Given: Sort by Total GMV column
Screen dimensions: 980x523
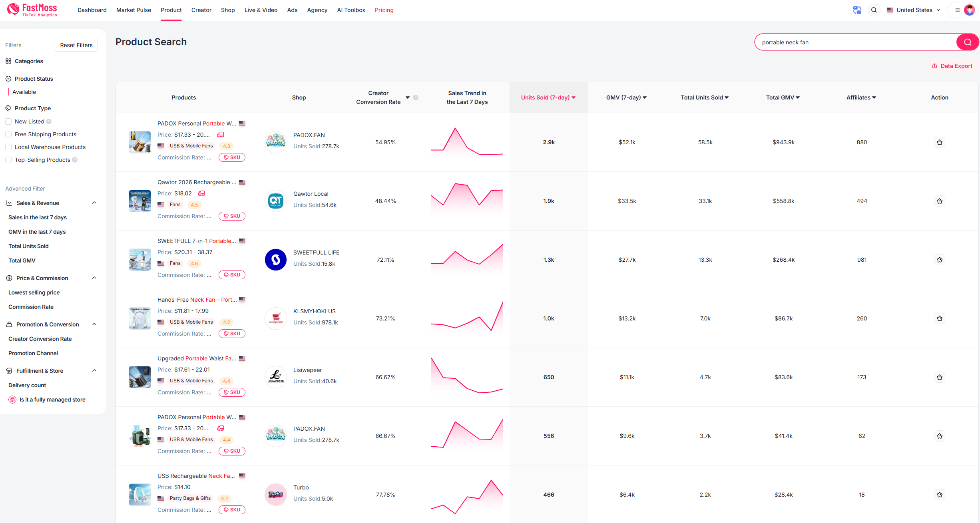Looking at the screenshot, I should [x=783, y=97].
